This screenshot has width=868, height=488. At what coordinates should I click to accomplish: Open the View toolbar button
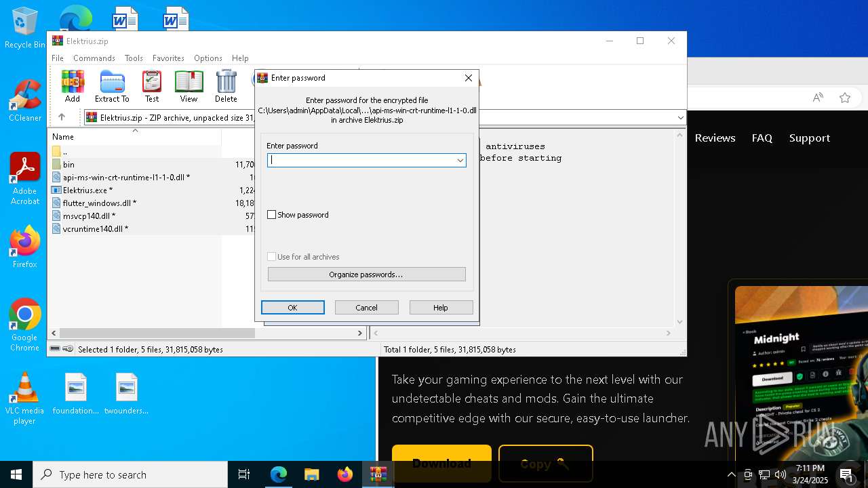[189, 86]
